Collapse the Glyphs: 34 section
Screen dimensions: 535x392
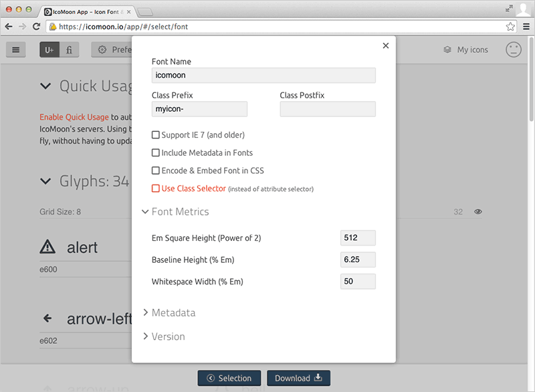click(45, 181)
